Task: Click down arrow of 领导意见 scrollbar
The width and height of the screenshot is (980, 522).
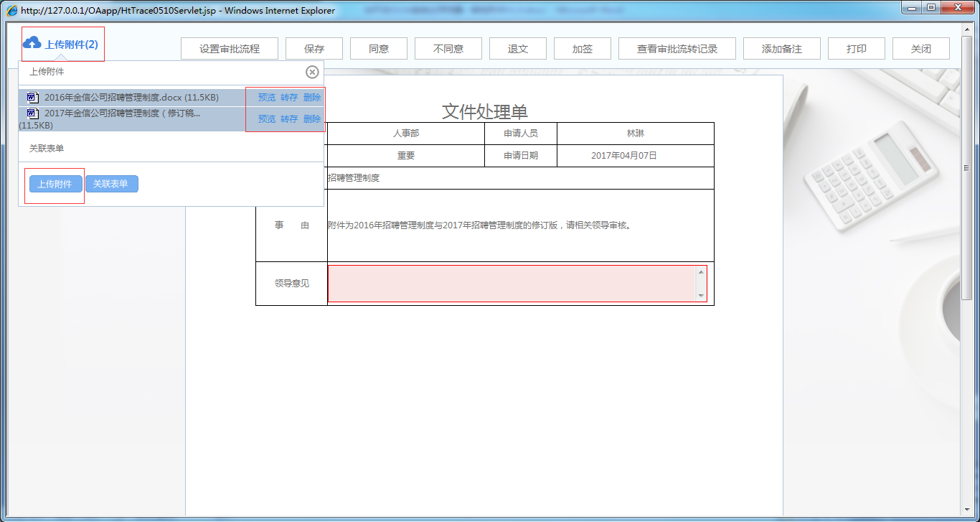Action: (x=701, y=296)
